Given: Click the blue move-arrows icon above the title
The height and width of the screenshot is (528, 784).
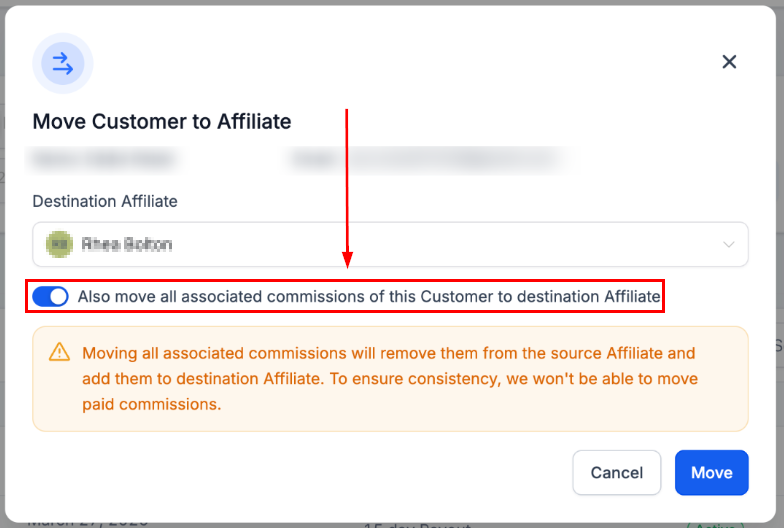Looking at the screenshot, I should tap(62, 64).
